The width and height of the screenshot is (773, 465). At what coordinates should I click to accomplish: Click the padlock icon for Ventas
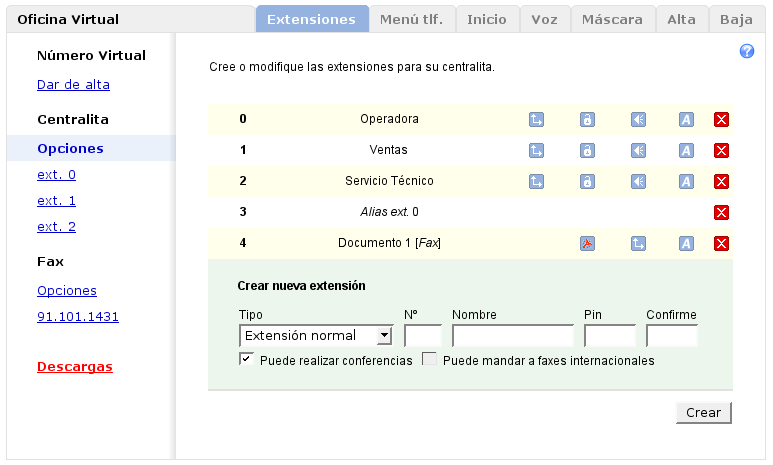point(587,151)
